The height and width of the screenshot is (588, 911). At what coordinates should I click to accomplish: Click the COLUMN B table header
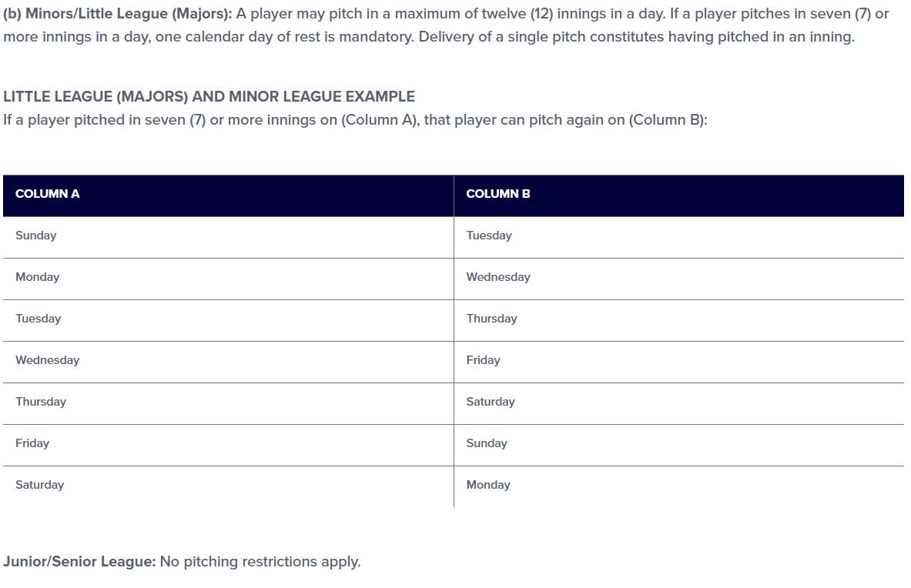point(678,195)
